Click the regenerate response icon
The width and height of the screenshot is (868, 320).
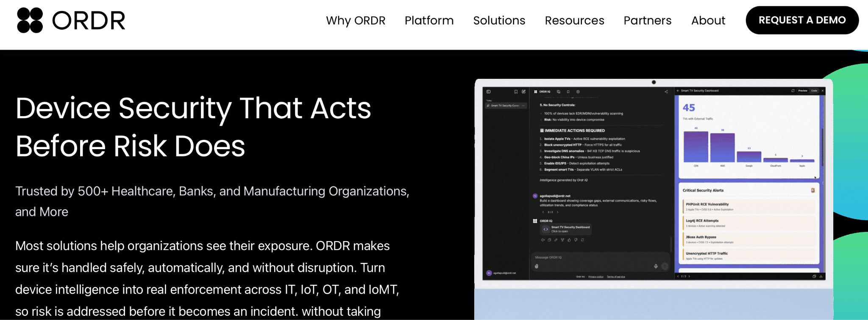pyautogui.click(x=582, y=240)
